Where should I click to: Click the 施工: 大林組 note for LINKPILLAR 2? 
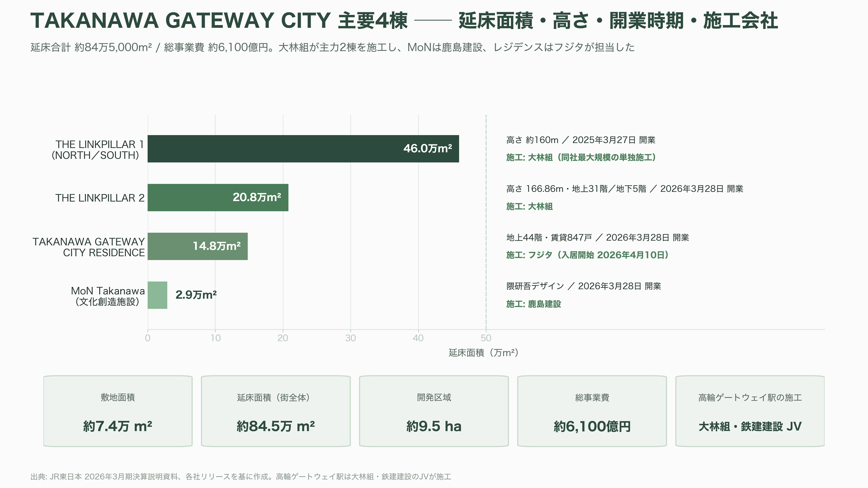pyautogui.click(x=529, y=206)
